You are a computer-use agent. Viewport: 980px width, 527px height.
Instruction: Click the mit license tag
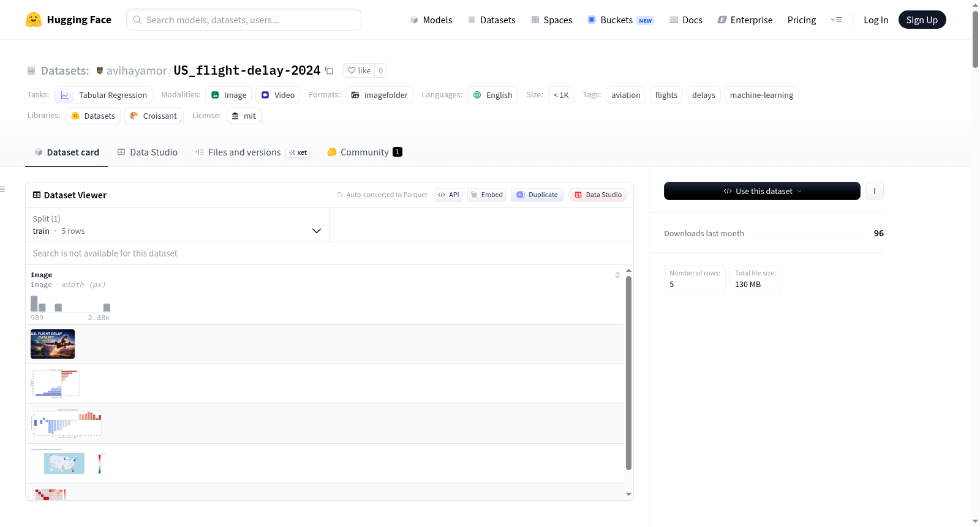[244, 116]
